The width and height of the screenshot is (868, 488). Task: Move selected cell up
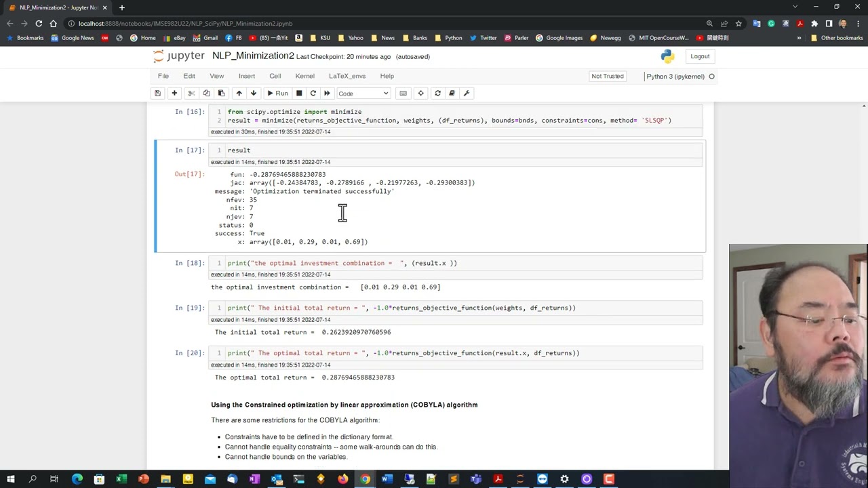[239, 94]
